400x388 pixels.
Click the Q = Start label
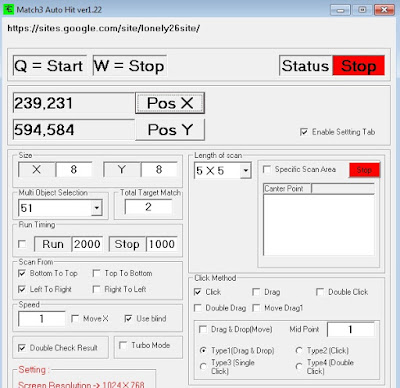49,66
